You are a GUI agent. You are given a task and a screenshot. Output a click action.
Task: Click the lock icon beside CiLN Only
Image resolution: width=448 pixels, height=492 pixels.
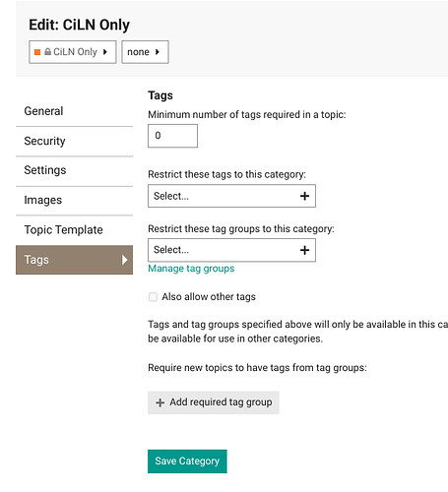point(47,52)
